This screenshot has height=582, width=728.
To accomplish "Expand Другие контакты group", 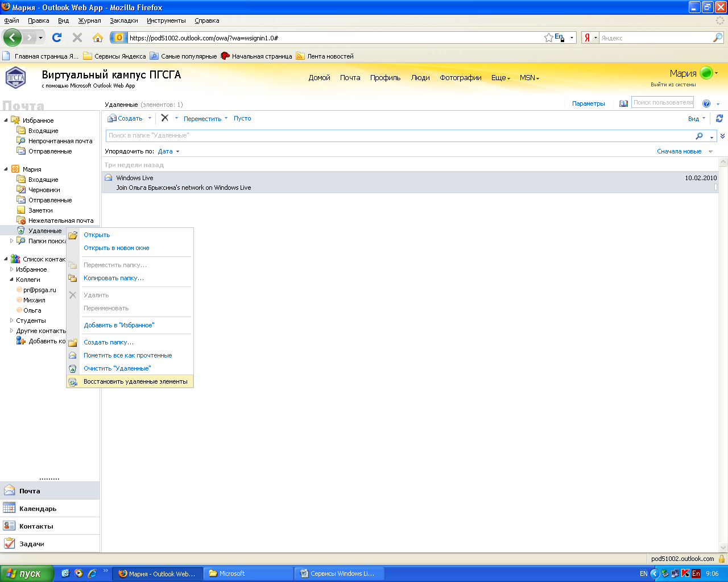I will (11, 331).
